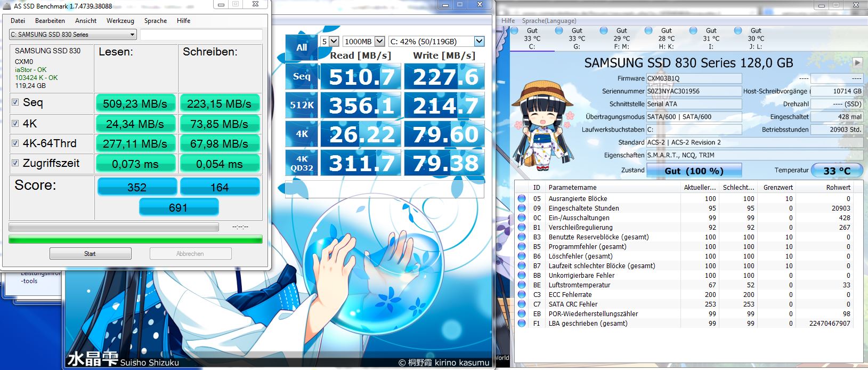Click the Seq read result 510.7
868x370 pixels.
362,77
